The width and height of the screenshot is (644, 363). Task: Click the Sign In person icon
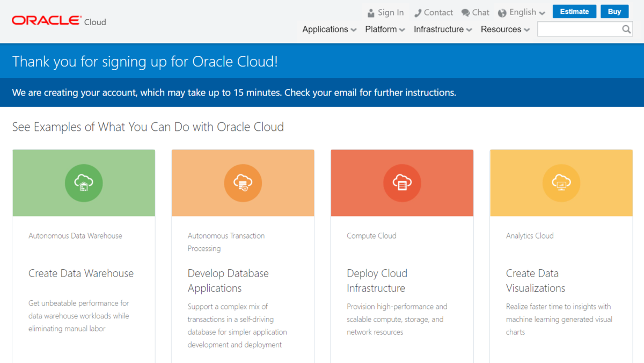(371, 13)
